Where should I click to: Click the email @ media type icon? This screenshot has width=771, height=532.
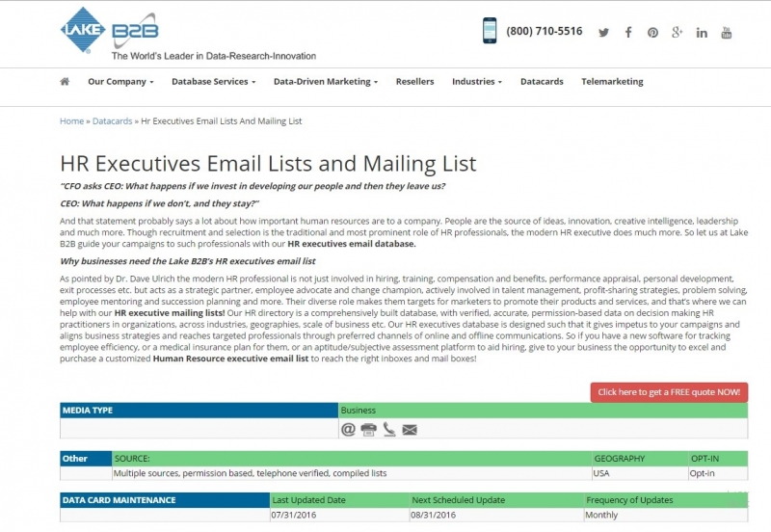click(x=348, y=429)
